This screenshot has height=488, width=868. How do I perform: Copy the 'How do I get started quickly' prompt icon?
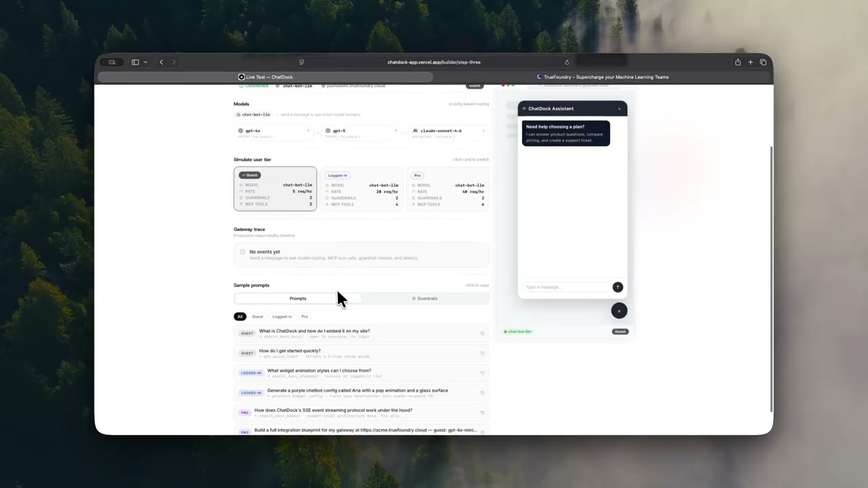pos(483,353)
